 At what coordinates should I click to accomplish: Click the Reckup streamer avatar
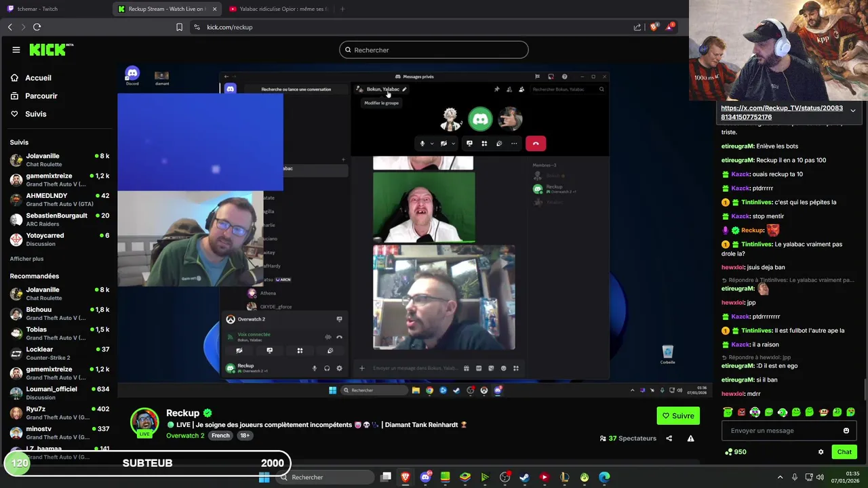point(144,422)
